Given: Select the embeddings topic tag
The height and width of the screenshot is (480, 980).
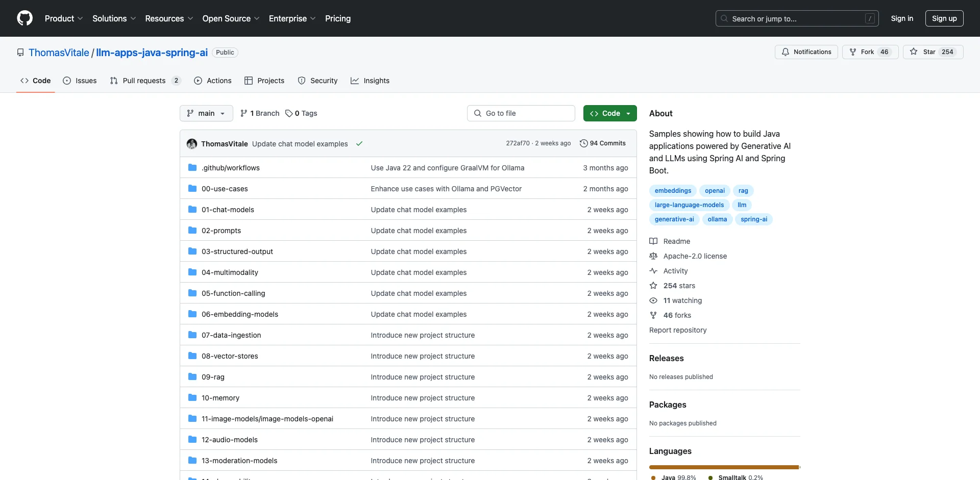Looking at the screenshot, I should coord(673,191).
